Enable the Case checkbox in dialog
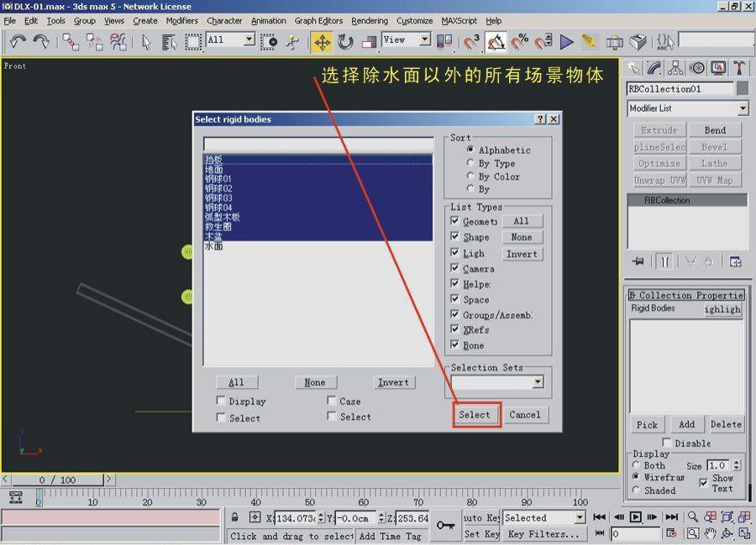This screenshot has height=545, width=756. pos(332,401)
